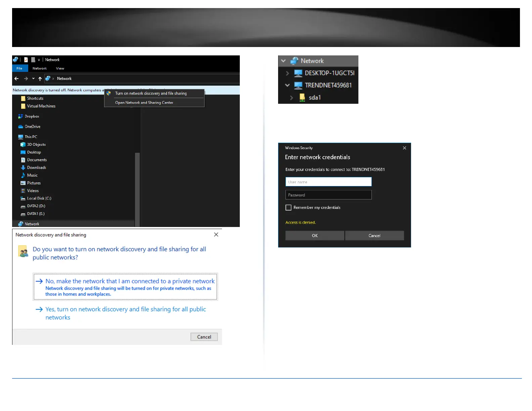Screen dimensions: 532x411
Task: Close the Network discovery and file sharing dialog
Action: pos(216,235)
